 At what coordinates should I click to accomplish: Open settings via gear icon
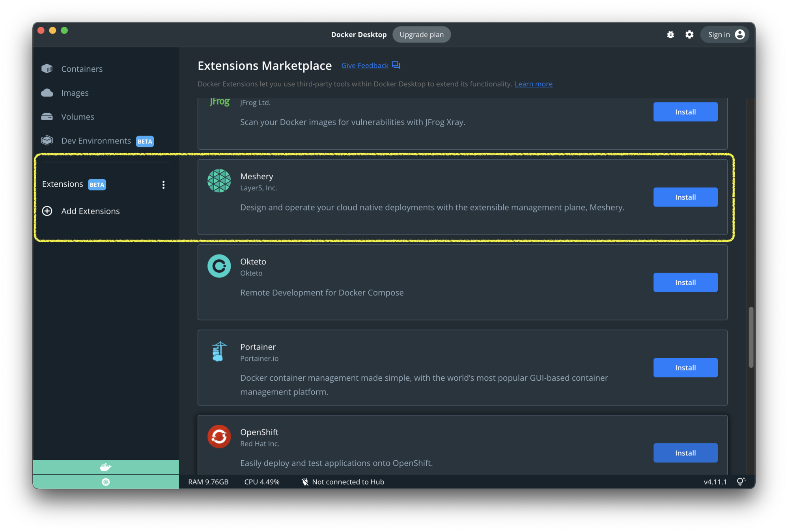(689, 35)
